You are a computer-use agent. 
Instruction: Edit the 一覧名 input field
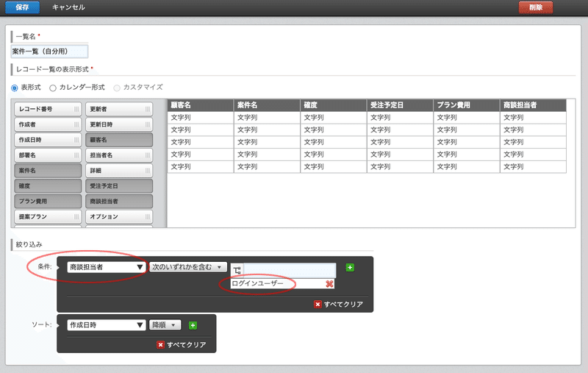pyautogui.click(x=49, y=51)
